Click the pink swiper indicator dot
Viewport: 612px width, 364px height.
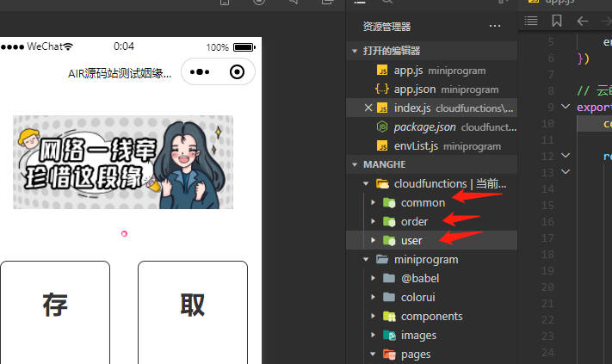124,234
